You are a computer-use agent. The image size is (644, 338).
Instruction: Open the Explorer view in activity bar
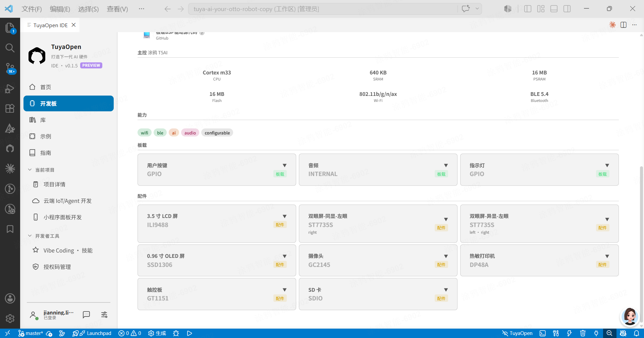pos(10,28)
